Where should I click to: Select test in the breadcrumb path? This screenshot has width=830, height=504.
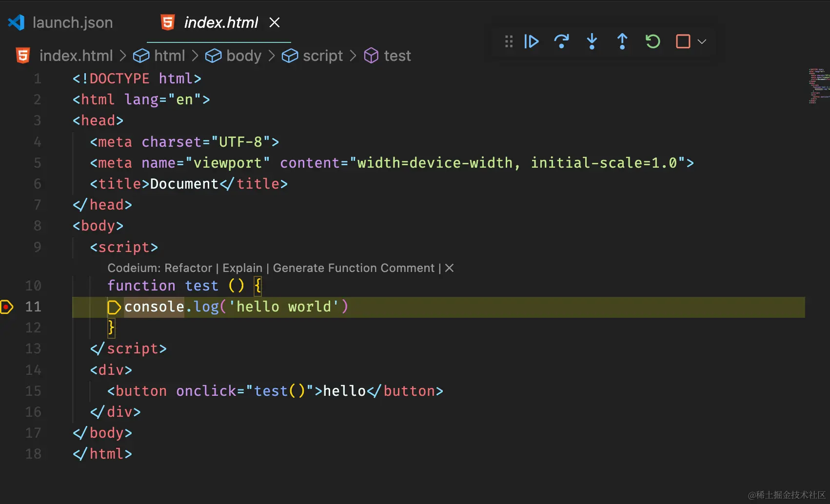point(397,56)
